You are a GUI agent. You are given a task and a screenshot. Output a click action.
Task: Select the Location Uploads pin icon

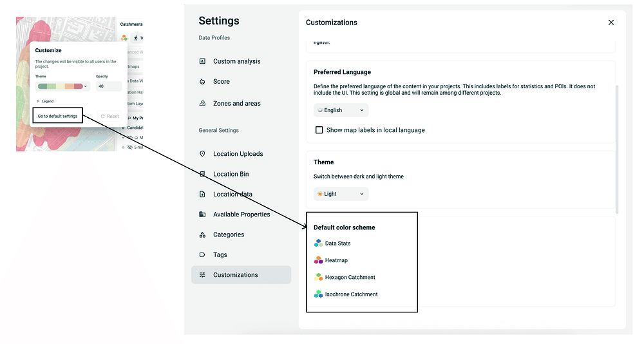point(202,154)
